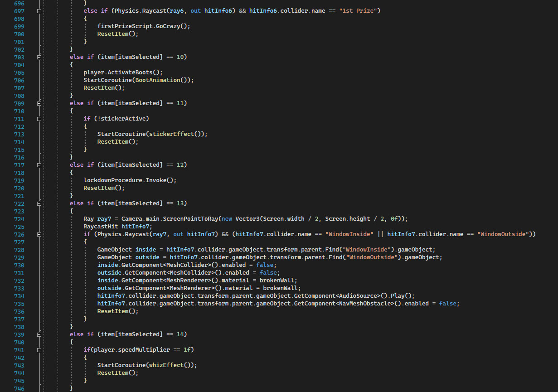
Task: Place cursor on player.ActivateBoots() call
Action: coord(123,73)
